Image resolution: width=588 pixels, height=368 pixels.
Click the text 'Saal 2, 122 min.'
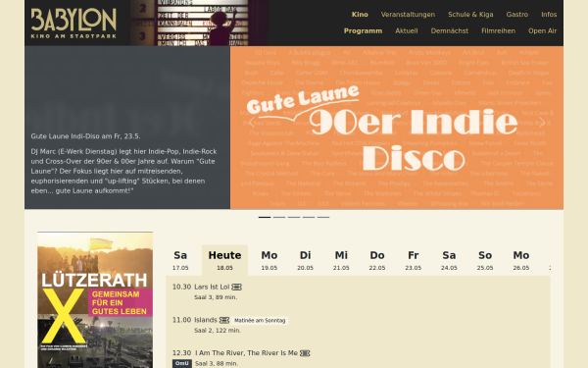click(x=218, y=331)
